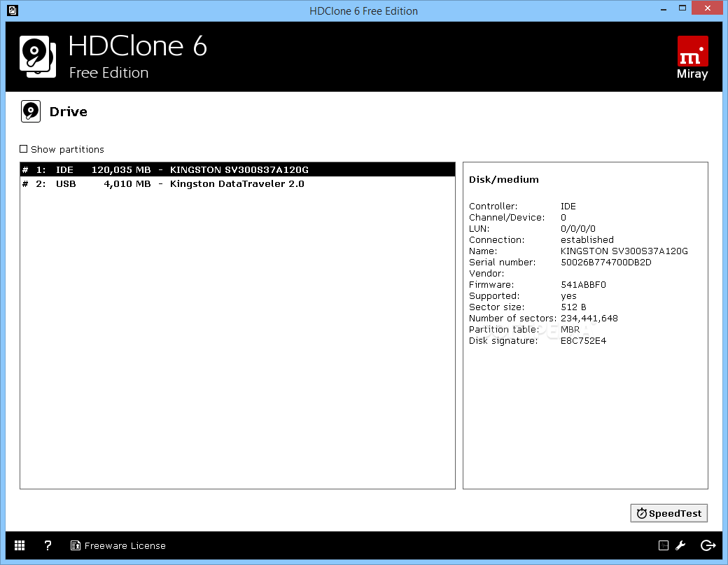The image size is (728, 565).
Task: Click the firmware value 541ABBF0
Action: click(x=583, y=284)
